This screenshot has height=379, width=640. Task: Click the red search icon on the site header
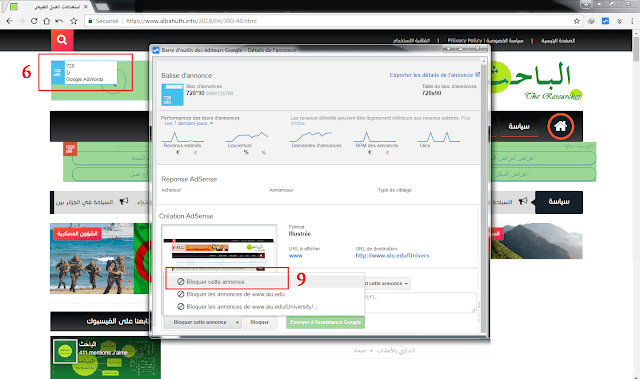tap(62, 40)
